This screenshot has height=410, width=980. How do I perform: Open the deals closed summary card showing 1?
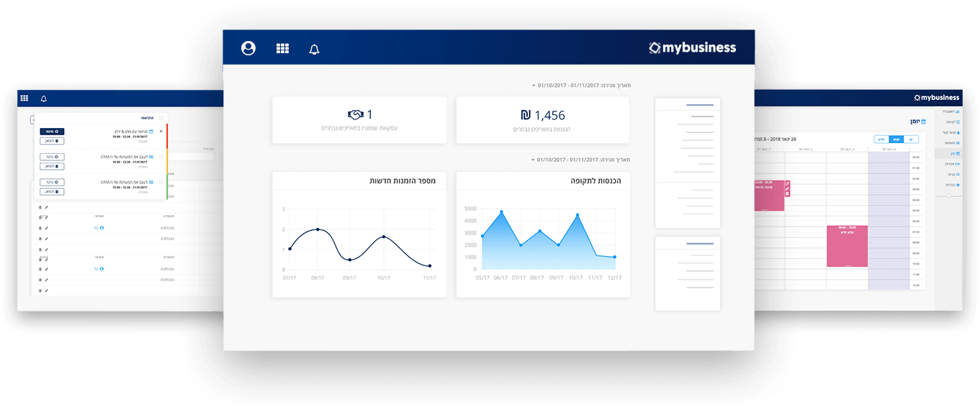point(359,119)
